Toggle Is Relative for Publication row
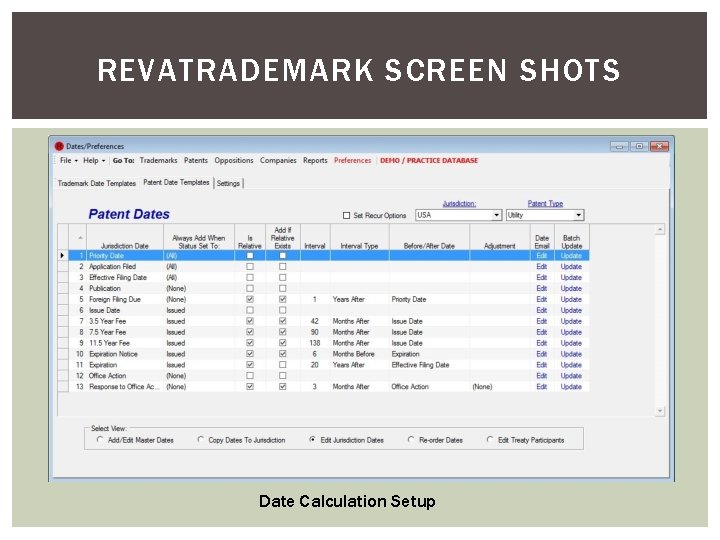Viewport: 720px width, 540px height. pyautogui.click(x=250, y=288)
